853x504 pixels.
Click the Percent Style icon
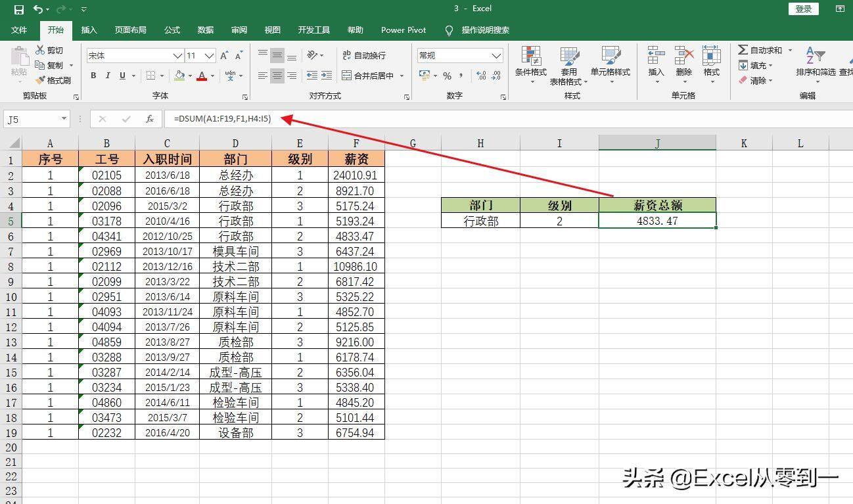pos(447,76)
